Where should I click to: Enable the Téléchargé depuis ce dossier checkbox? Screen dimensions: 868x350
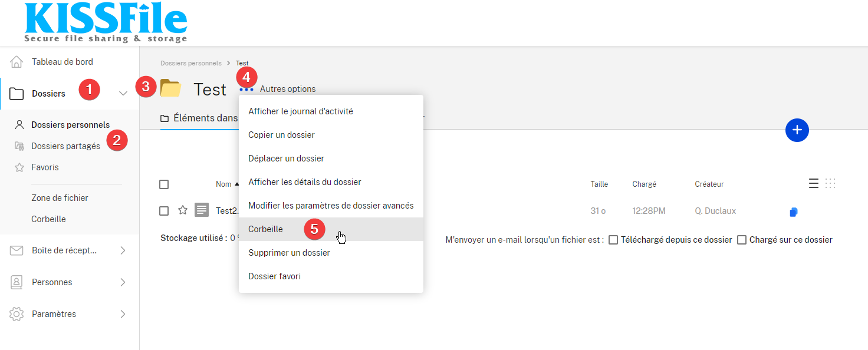pyautogui.click(x=613, y=240)
